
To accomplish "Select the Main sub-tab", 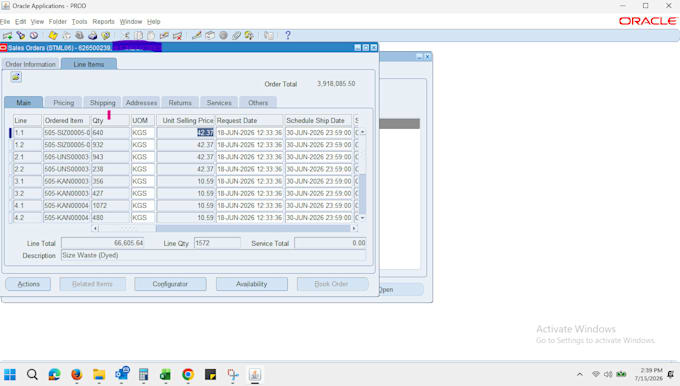I will click(23, 103).
